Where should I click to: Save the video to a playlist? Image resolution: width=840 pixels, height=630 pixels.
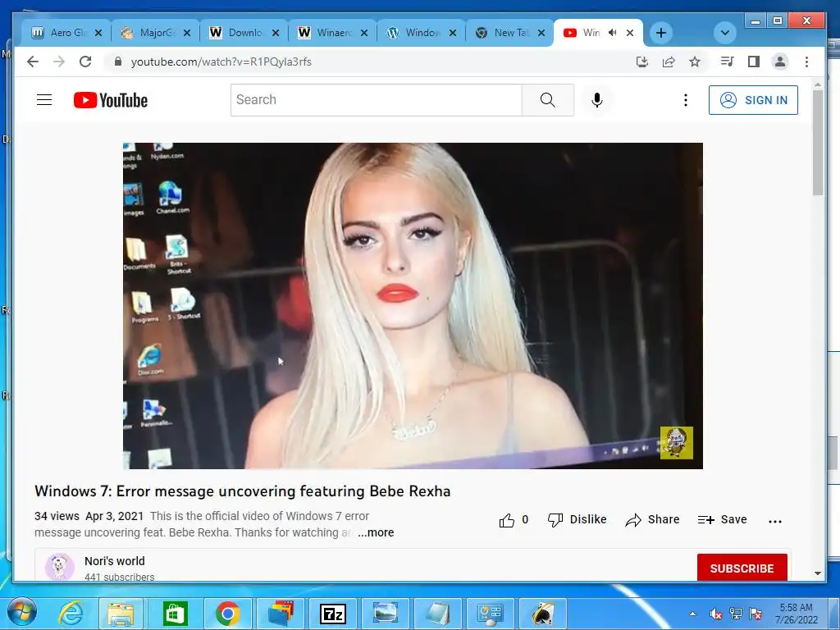(722, 519)
